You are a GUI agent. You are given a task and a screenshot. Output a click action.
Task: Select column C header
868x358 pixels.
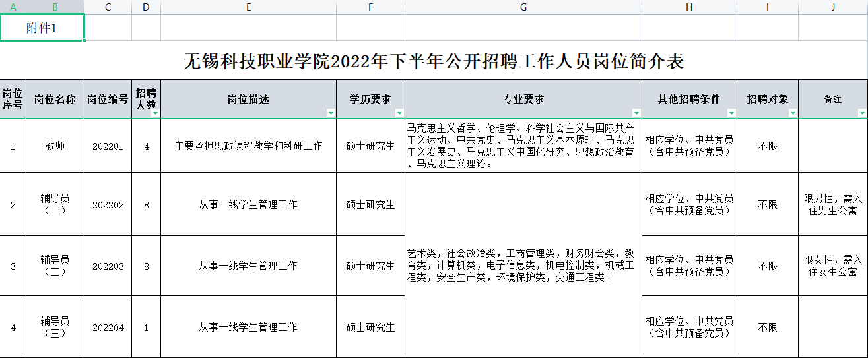point(108,7)
